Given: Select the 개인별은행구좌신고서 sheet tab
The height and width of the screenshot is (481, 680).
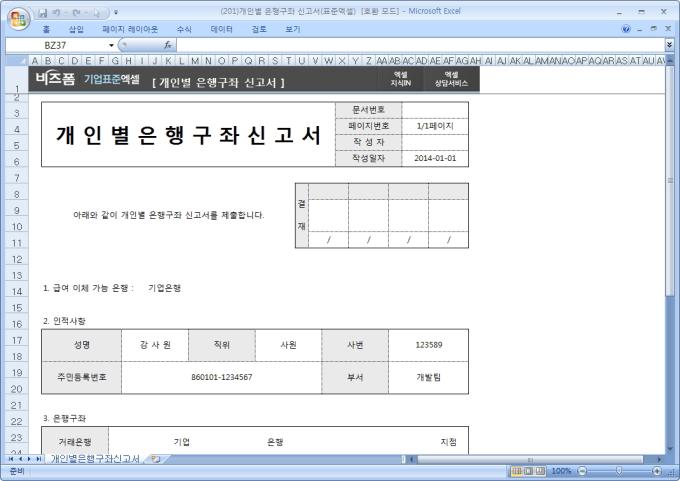Looking at the screenshot, I should click(x=95, y=459).
